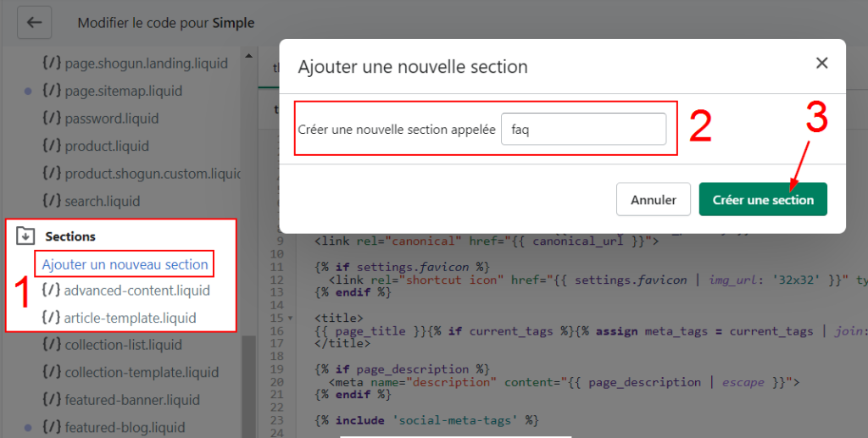
Task: Focus the section name input field
Action: point(582,130)
